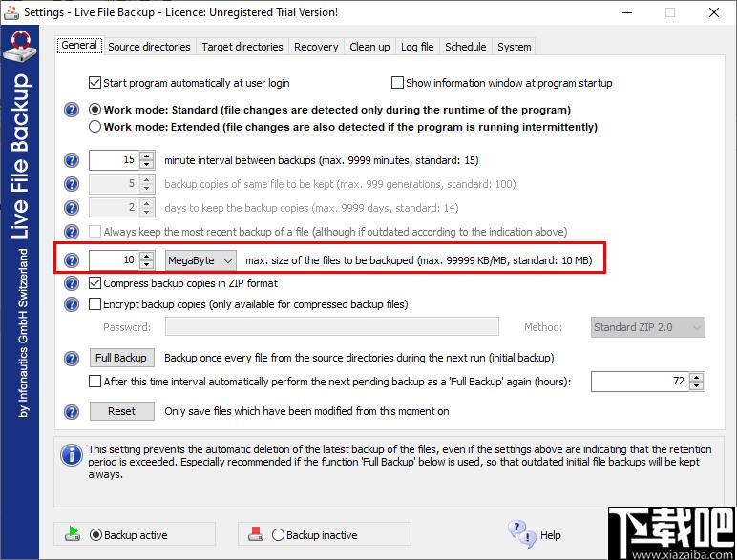Increase backup copies generations with up arrow
The width and height of the screenshot is (737, 560).
pyautogui.click(x=147, y=179)
